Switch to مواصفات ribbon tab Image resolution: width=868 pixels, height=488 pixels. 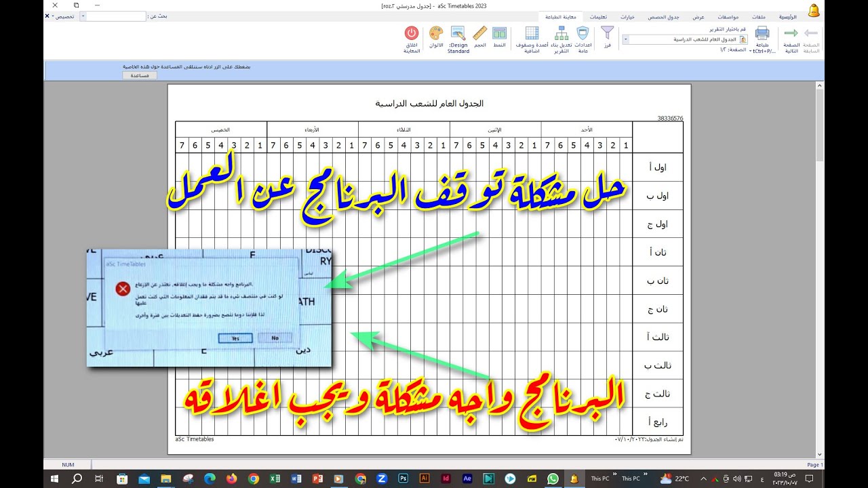tap(728, 16)
